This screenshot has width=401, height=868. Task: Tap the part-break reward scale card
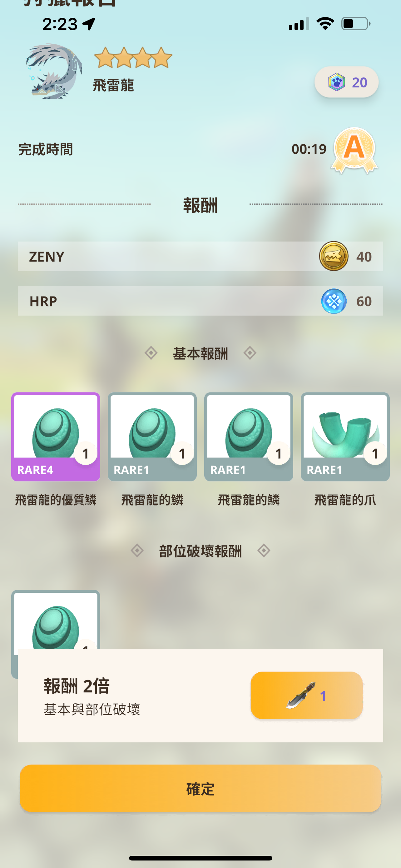click(56, 619)
